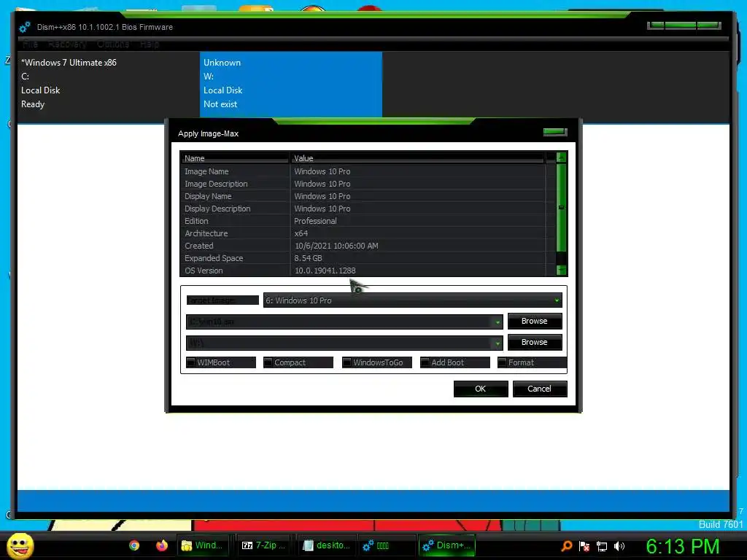Screen dimensions: 747x560
Task: Click the Created date 10/6/2021 10:06:00 AM
Action: 336,246
